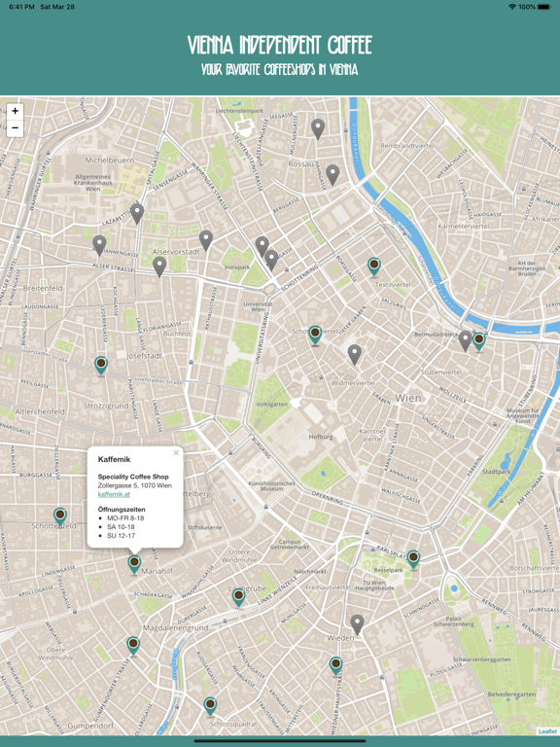Open the coffee marker above Schlossquadrat
This screenshot has width=560, height=747.
[x=210, y=706]
